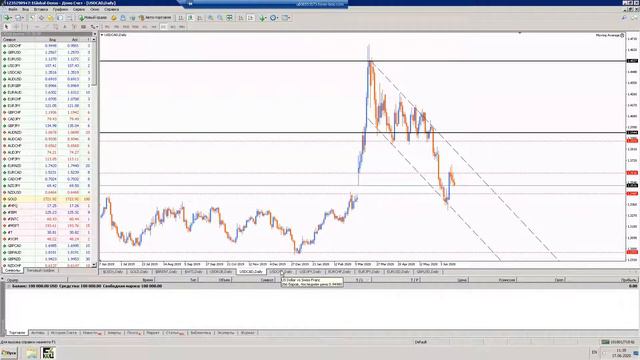Set timeframe to H1
Screen dimensions: 640x360
point(144,27)
